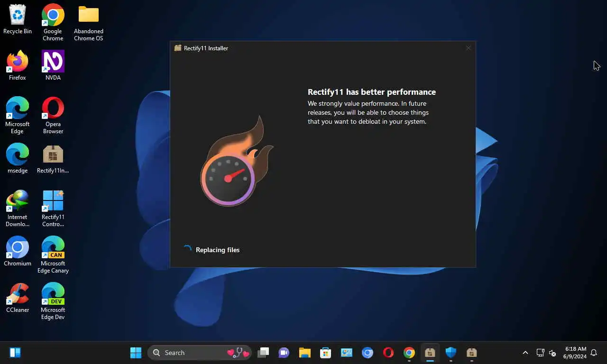Open Microsoft Store from the taskbar

(326, 353)
